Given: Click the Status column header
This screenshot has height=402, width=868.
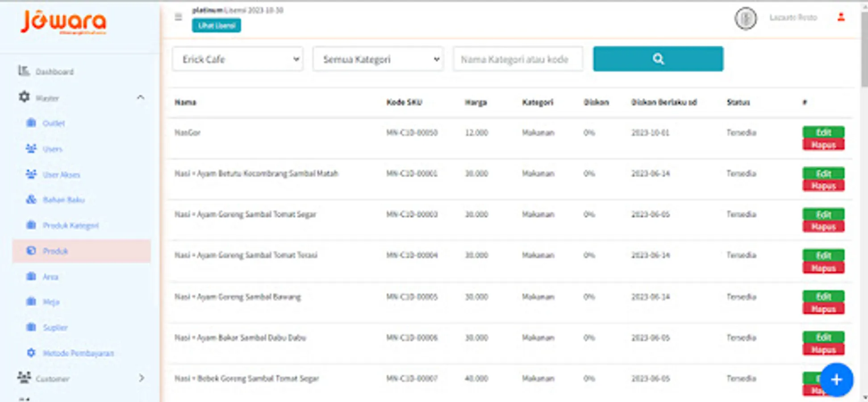Looking at the screenshot, I should coord(738,102).
